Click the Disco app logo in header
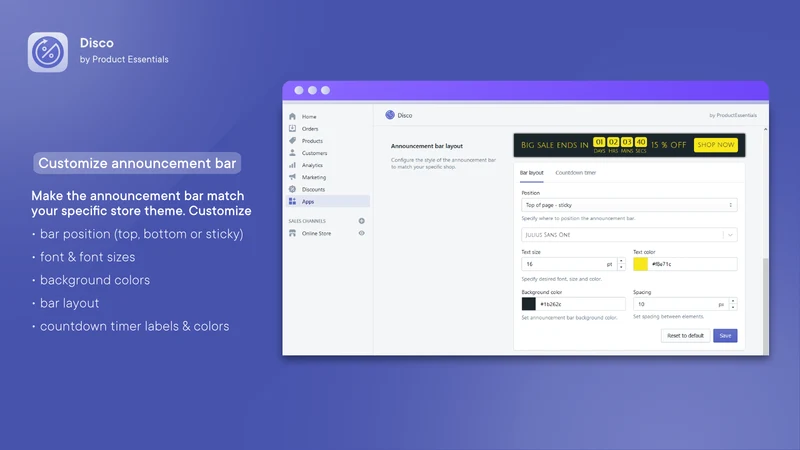 tap(390, 115)
